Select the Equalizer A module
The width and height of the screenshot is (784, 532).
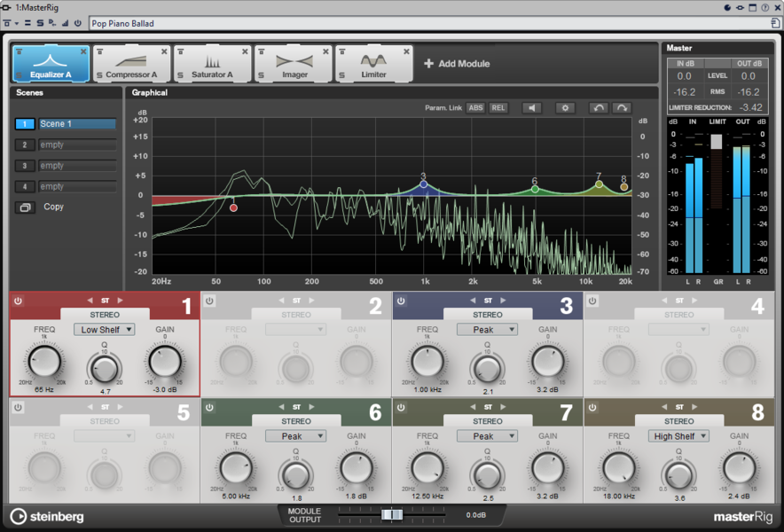point(51,64)
